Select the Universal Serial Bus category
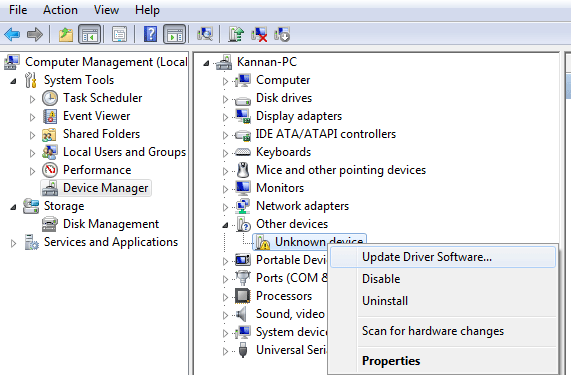The width and height of the screenshot is (571, 375). pos(291,350)
